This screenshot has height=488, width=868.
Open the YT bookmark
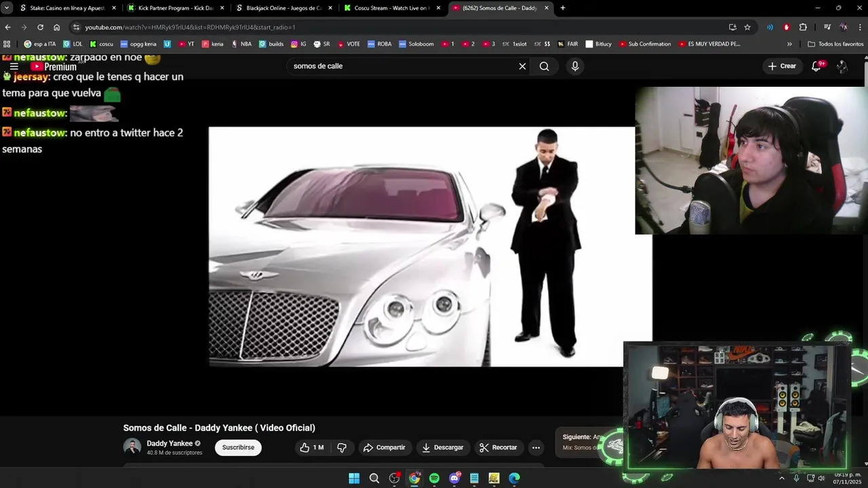coord(186,44)
